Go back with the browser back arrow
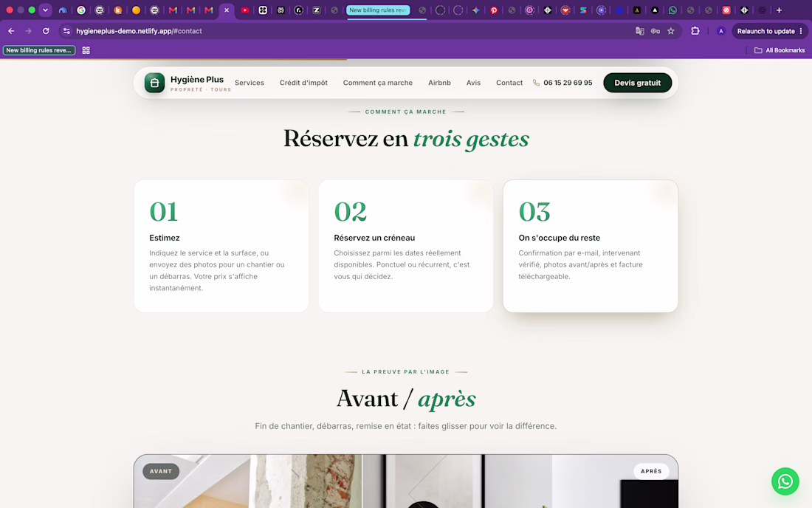 tap(11, 31)
